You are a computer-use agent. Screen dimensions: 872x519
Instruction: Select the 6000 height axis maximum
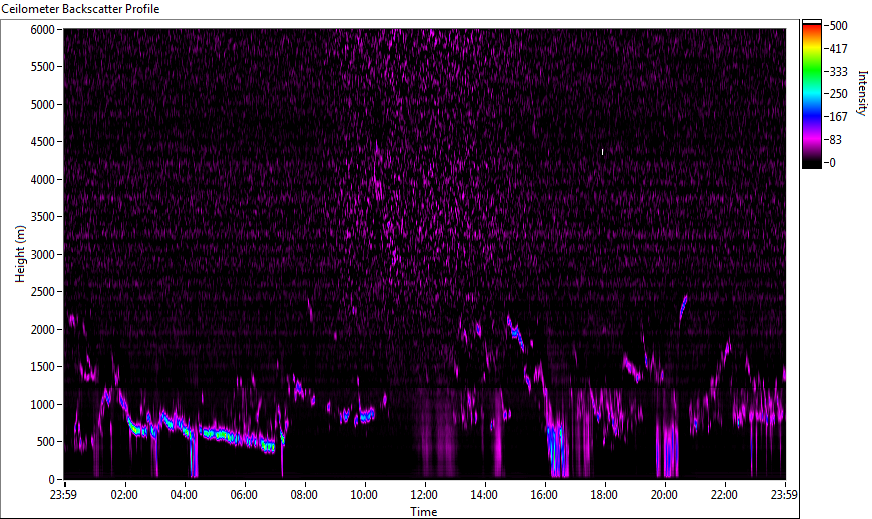point(43,29)
